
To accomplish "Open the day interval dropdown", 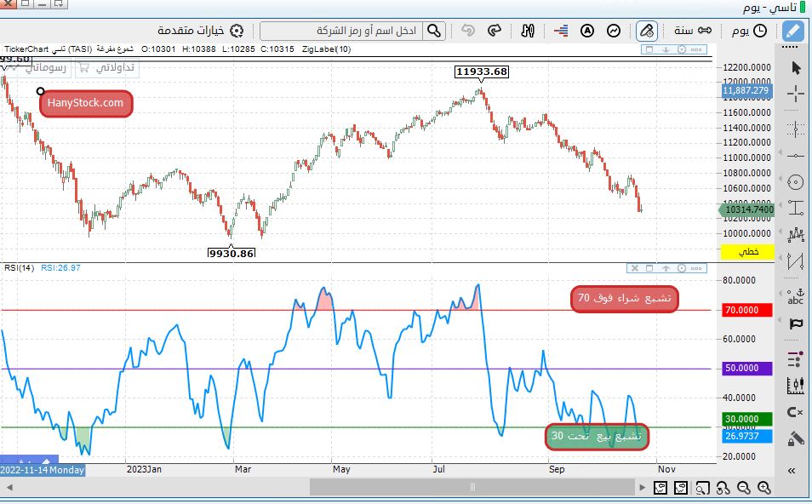I will pos(747,31).
